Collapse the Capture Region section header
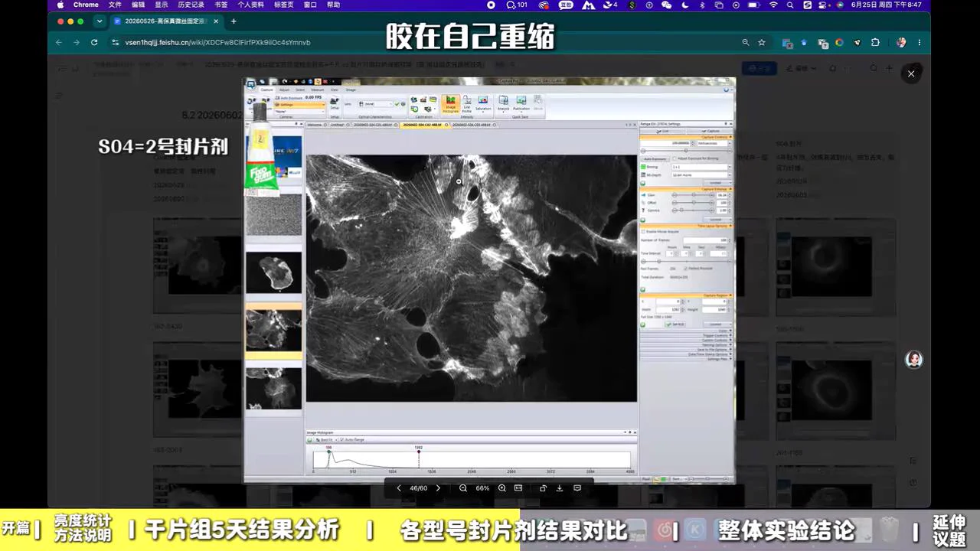The height and width of the screenshot is (551, 980). pyautogui.click(x=686, y=295)
